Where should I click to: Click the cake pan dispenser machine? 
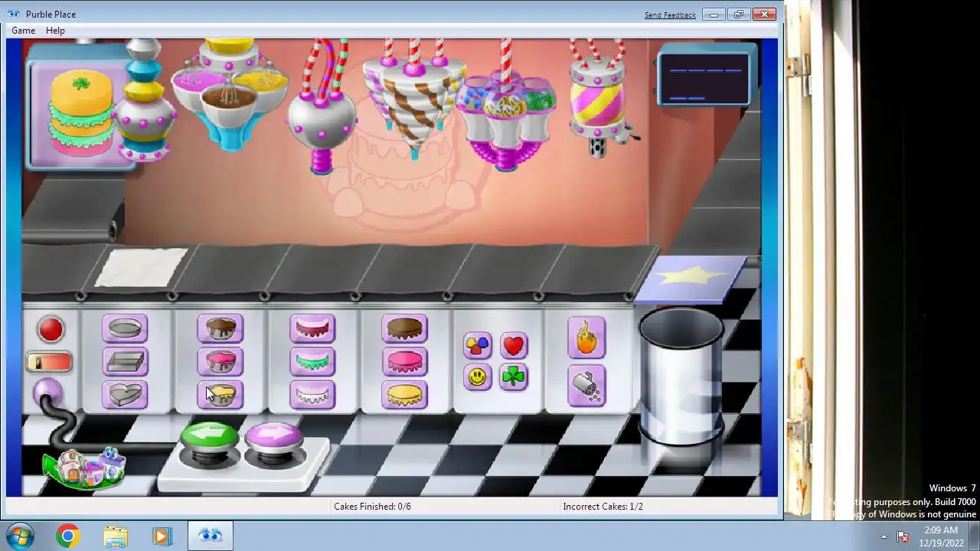(144, 99)
